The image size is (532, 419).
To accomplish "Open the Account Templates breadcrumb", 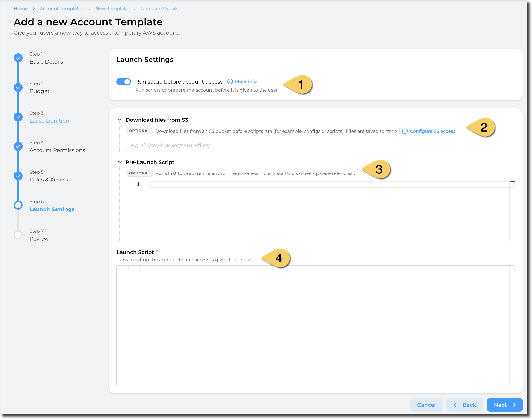I will pyautogui.click(x=61, y=8).
